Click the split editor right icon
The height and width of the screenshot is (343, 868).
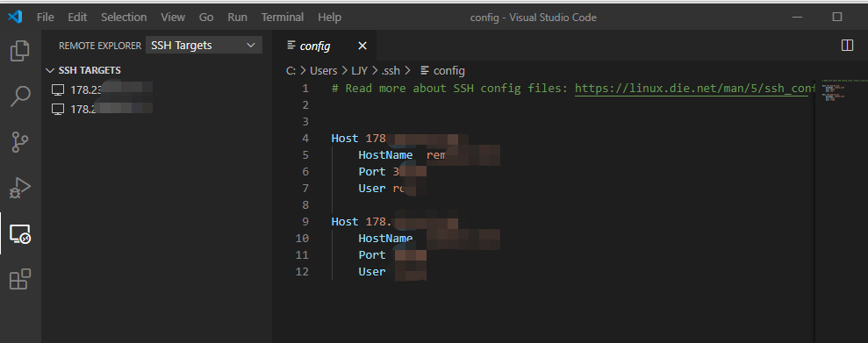tap(847, 46)
